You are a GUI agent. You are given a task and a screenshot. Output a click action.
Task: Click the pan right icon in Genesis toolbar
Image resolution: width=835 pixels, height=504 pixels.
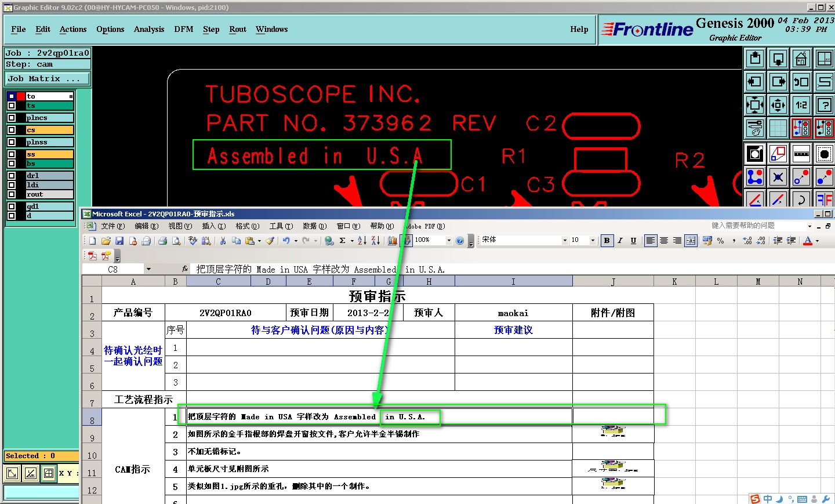pyautogui.click(x=778, y=82)
